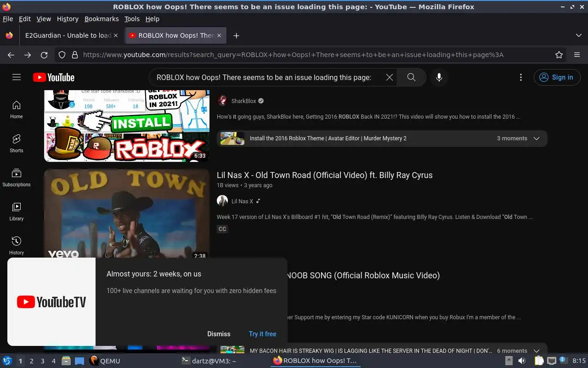The width and height of the screenshot is (588, 368).
Task: Click Lil Nas X channel avatar
Action: [x=222, y=201]
